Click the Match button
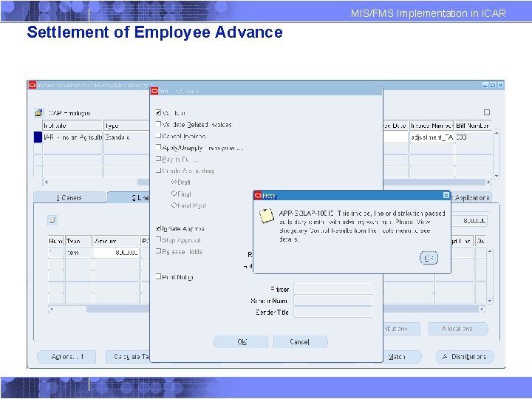 pos(403,357)
